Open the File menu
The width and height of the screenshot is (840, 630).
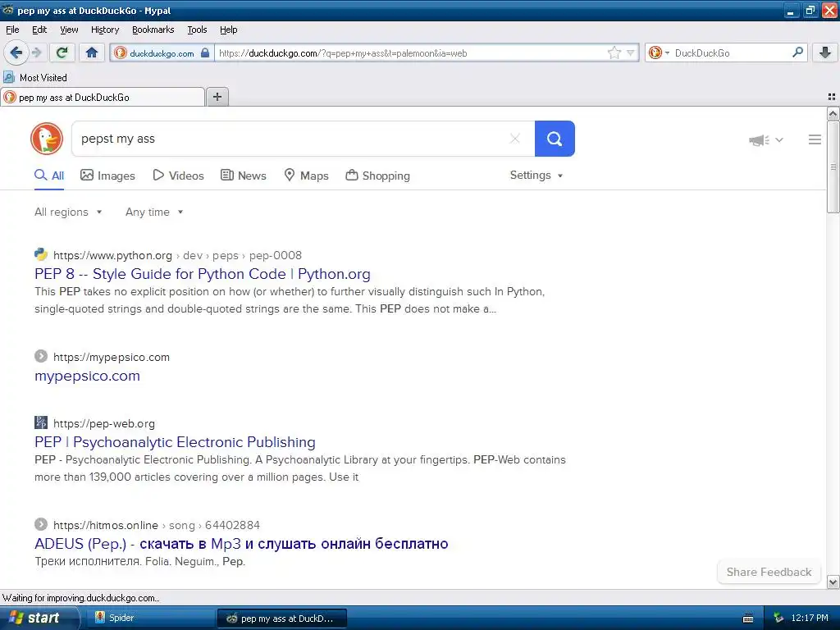click(12, 30)
